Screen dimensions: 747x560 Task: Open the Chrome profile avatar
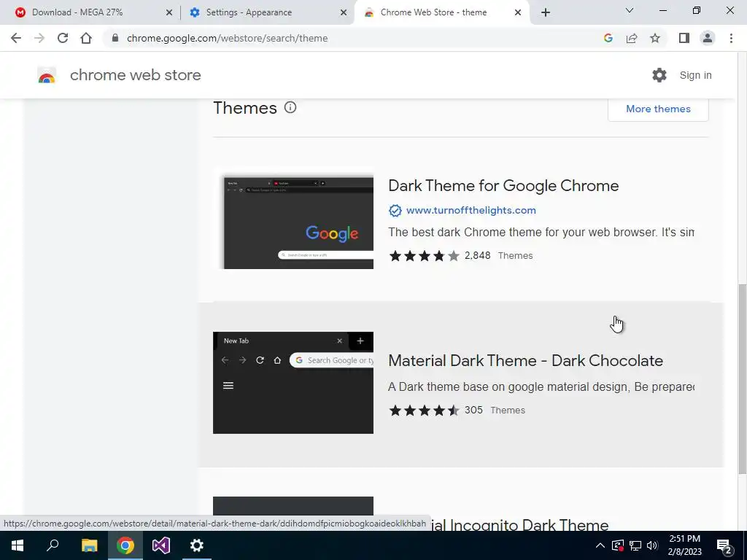(708, 38)
